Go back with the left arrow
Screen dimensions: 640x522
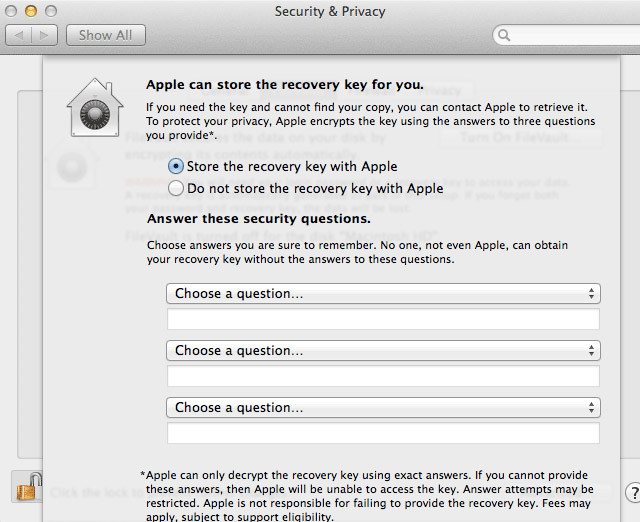tap(18, 36)
